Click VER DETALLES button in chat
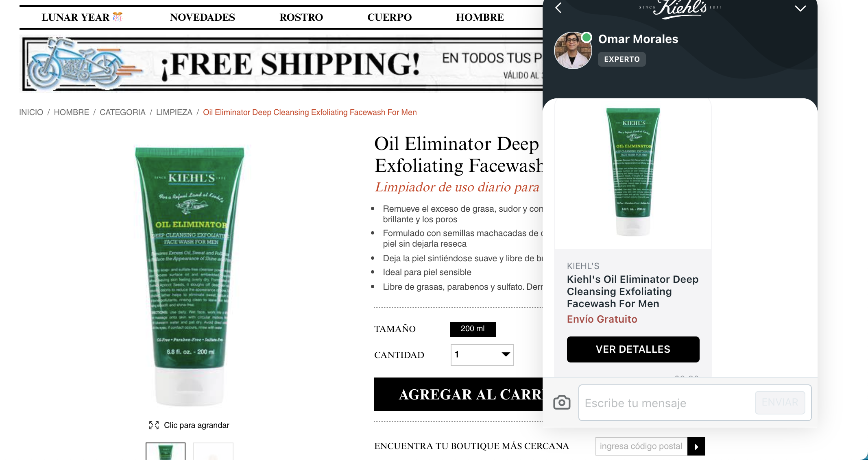Screen dimensions: 868x460 (633, 349)
